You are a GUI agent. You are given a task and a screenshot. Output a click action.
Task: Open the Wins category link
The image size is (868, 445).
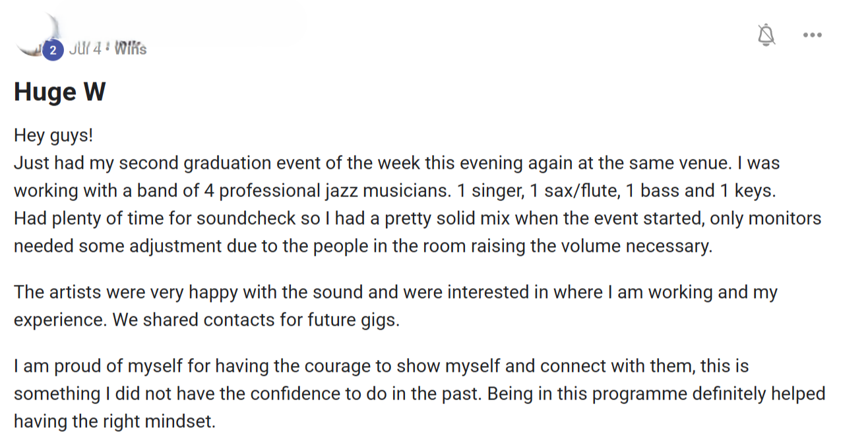pos(130,49)
